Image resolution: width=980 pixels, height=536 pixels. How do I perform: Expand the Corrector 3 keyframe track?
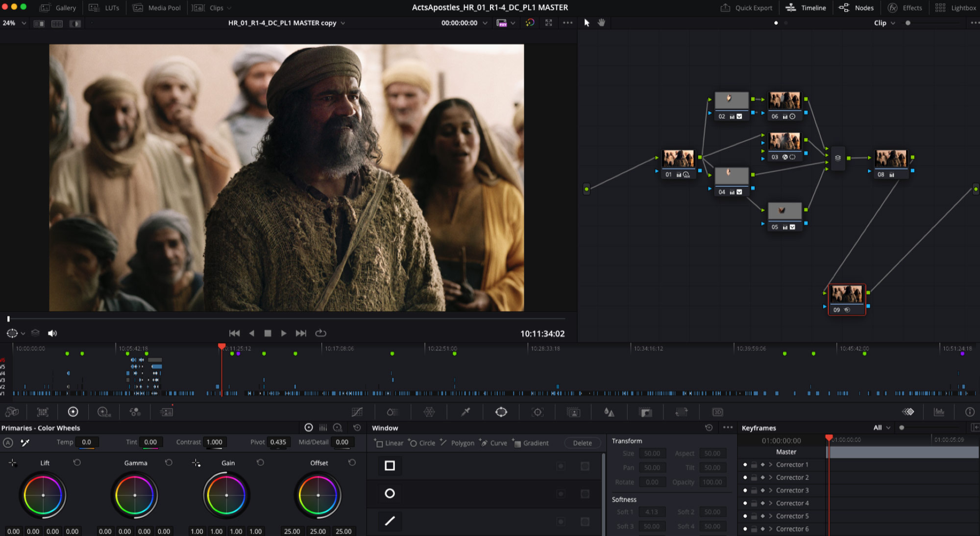point(771,490)
